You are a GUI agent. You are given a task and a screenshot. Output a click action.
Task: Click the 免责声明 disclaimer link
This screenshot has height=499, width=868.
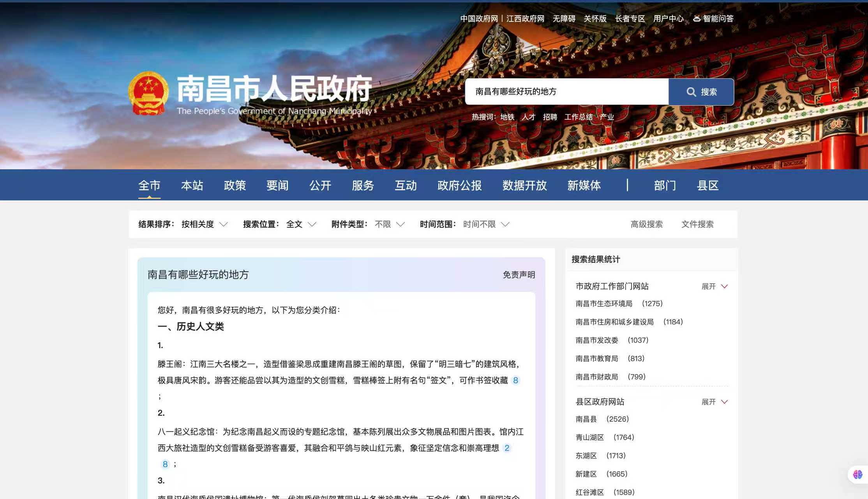tap(519, 275)
